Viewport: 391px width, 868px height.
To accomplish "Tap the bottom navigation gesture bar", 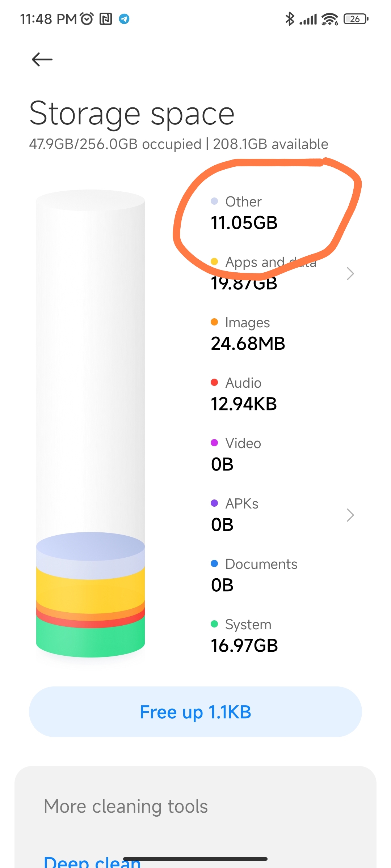I will pos(195,859).
